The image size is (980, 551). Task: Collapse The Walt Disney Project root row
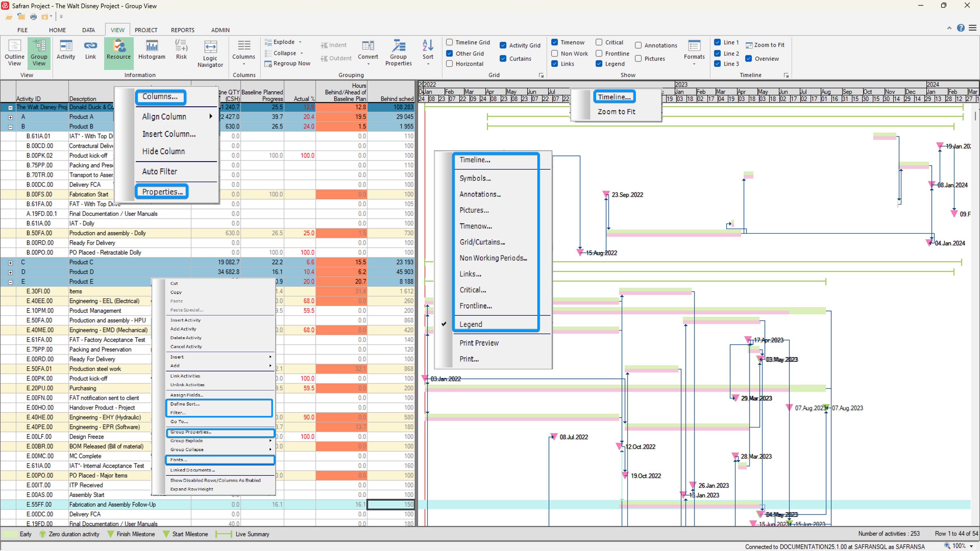click(x=10, y=108)
